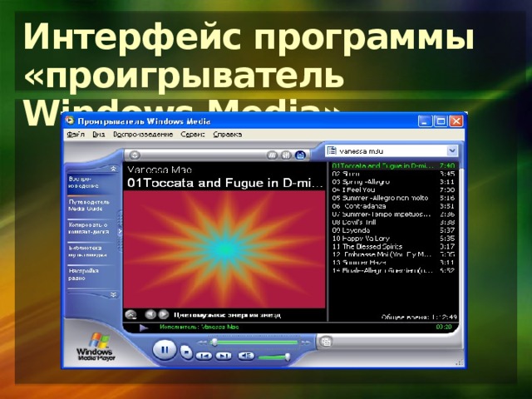
Task: Stop playback with the stop button
Action: pos(186,352)
